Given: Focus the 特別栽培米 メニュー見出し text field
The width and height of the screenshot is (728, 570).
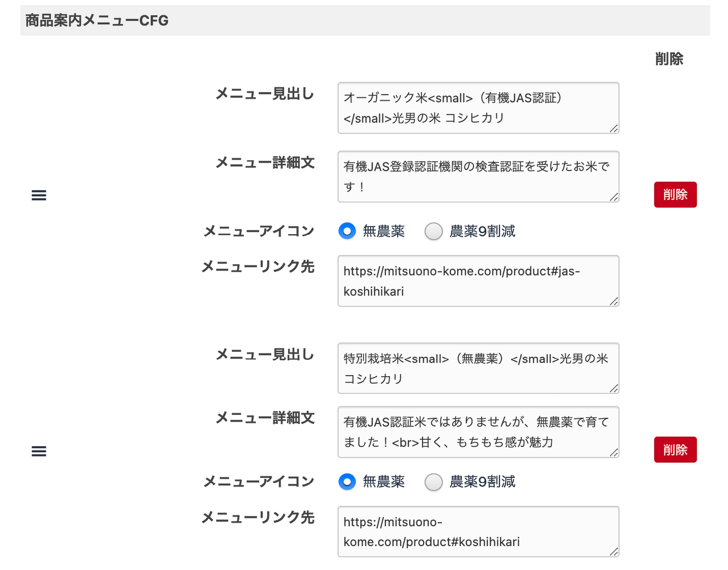Looking at the screenshot, I should coord(478,368).
